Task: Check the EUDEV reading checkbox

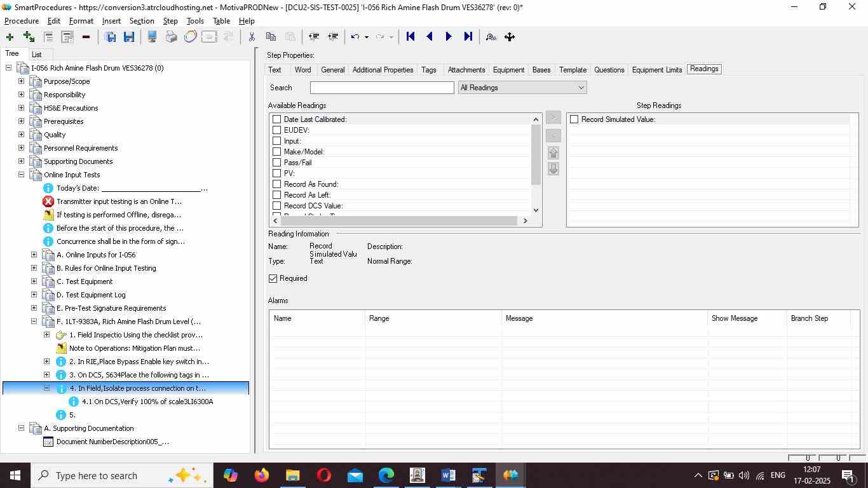Action: 276,130
